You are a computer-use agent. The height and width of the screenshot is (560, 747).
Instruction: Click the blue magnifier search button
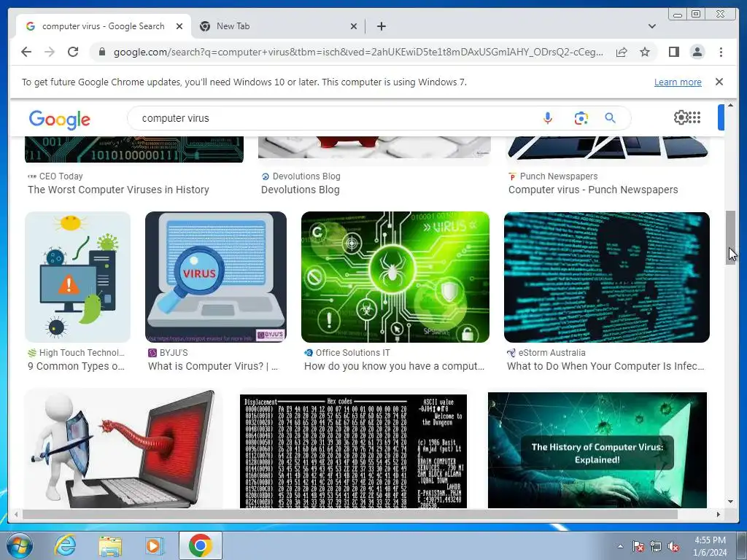pyautogui.click(x=611, y=118)
